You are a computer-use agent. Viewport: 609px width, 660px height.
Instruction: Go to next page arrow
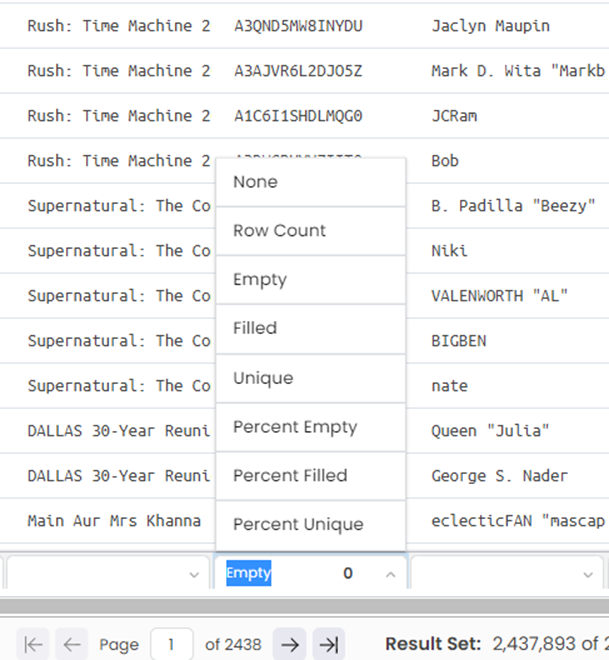[x=290, y=644]
